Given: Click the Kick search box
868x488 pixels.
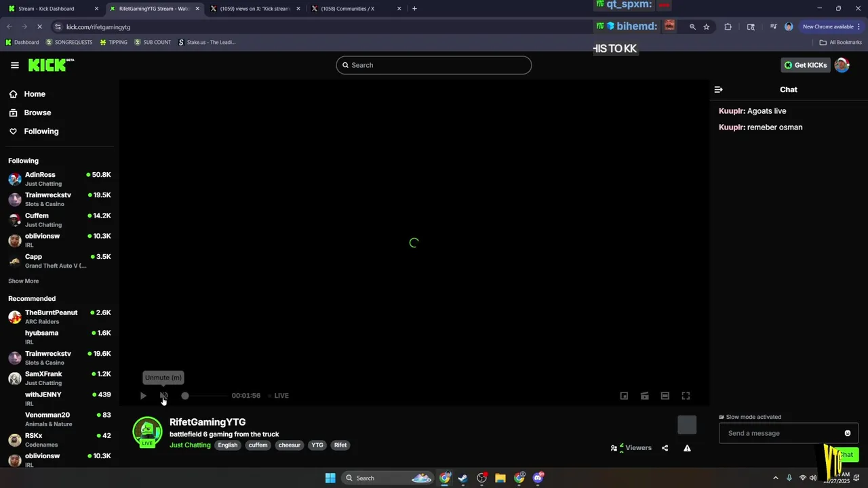Looking at the screenshot, I should [434, 65].
